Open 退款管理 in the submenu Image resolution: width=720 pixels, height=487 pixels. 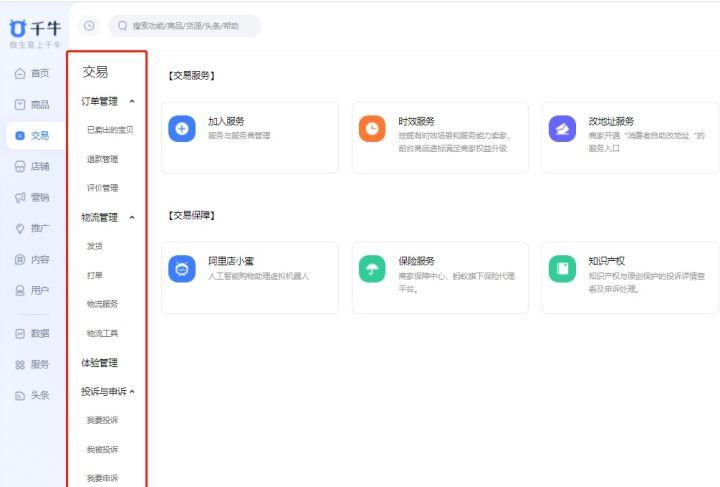[102, 159]
